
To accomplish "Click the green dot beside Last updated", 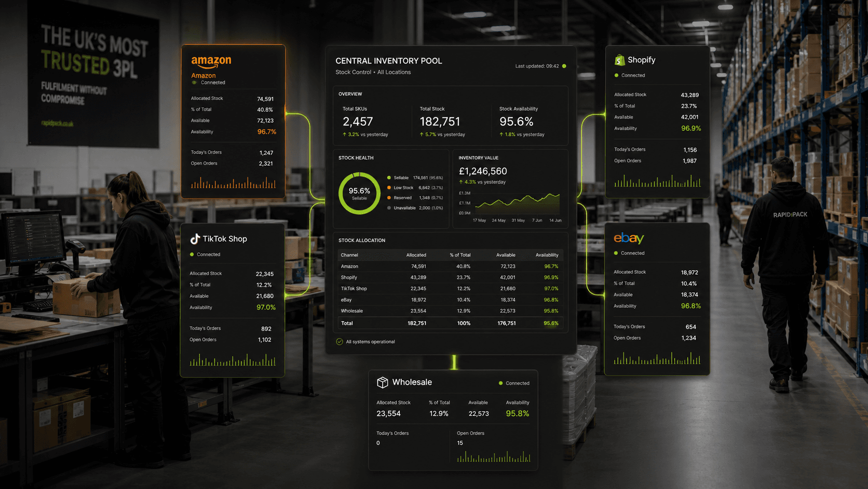I will pyautogui.click(x=564, y=66).
